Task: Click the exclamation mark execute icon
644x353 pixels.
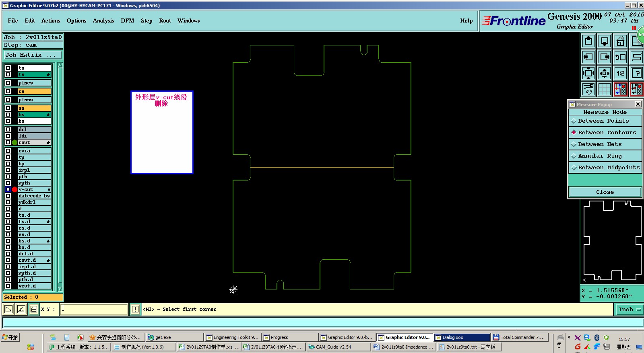Action: coord(135,309)
